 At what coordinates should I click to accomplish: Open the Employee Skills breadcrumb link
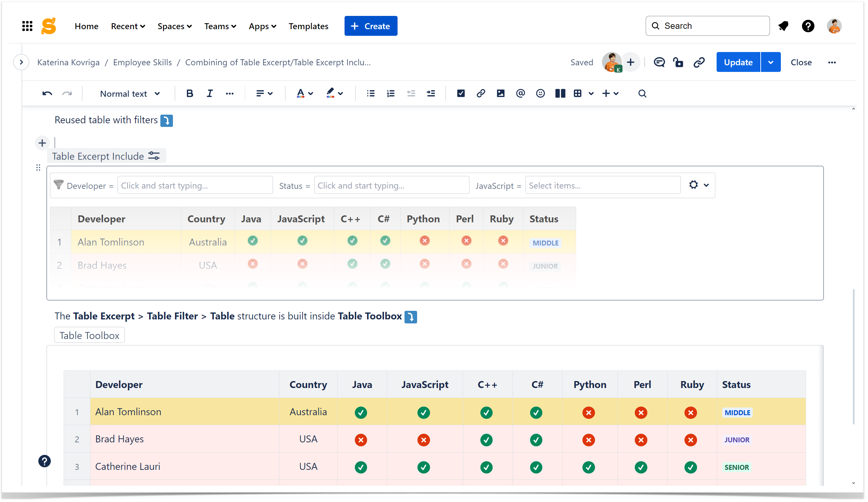(x=142, y=62)
